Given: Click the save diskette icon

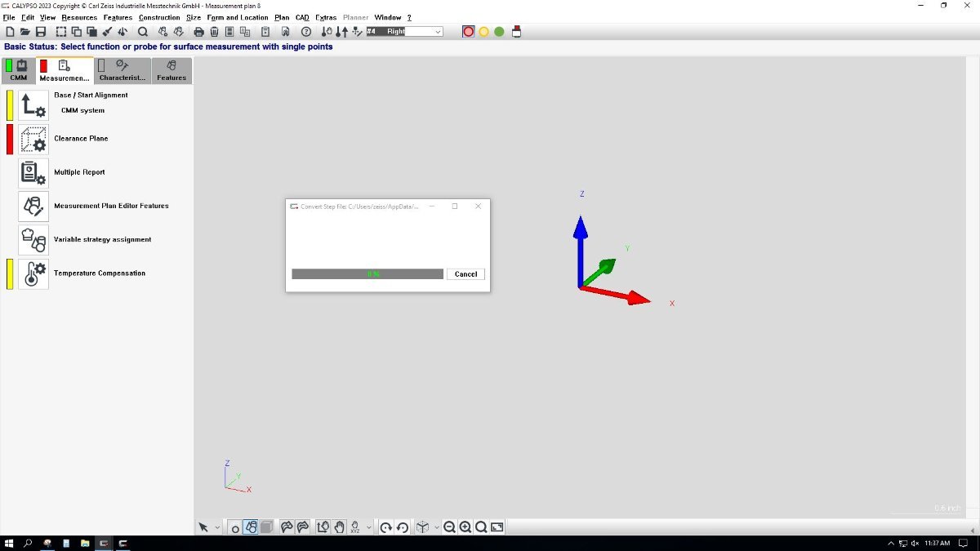Looking at the screenshot, I should click(40, 32).
